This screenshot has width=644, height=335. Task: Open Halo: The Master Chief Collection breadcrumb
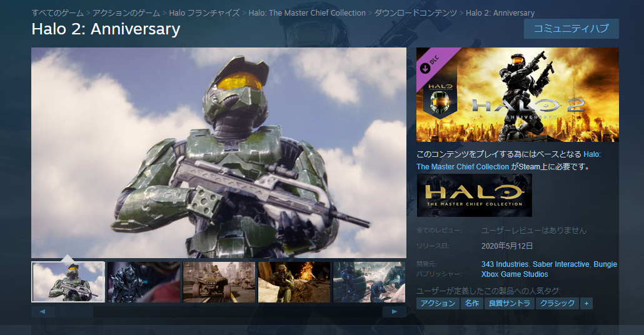pyautogui.click(x=307, y=13)
